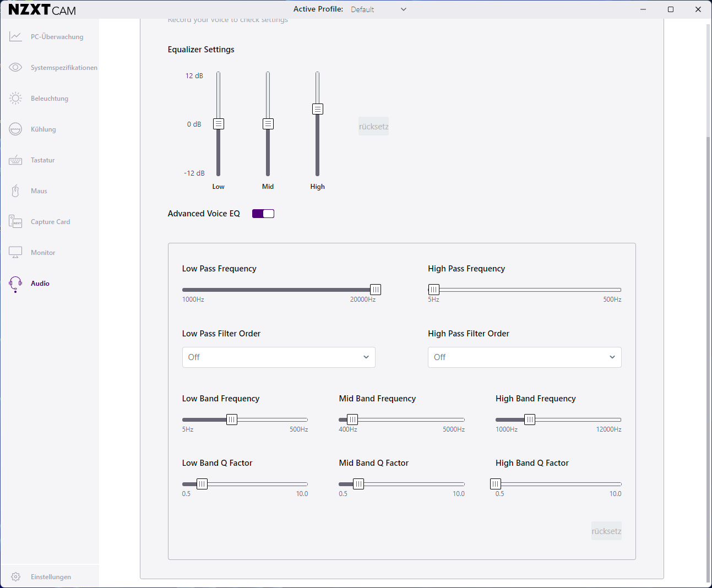Click the High equalizer band slider handle
This screenshot has height=588, width=712.
(x=318, y=109)
